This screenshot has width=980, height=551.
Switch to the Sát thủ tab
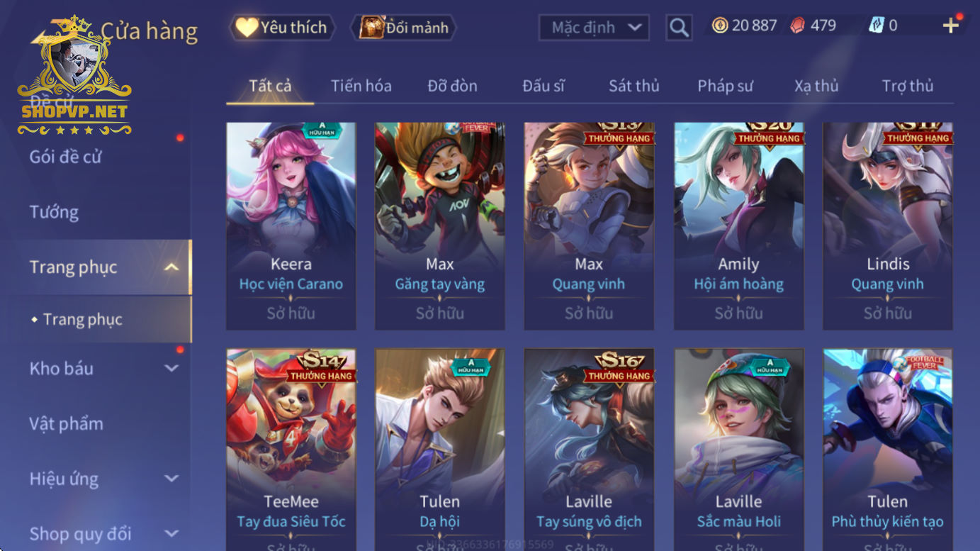633,86
